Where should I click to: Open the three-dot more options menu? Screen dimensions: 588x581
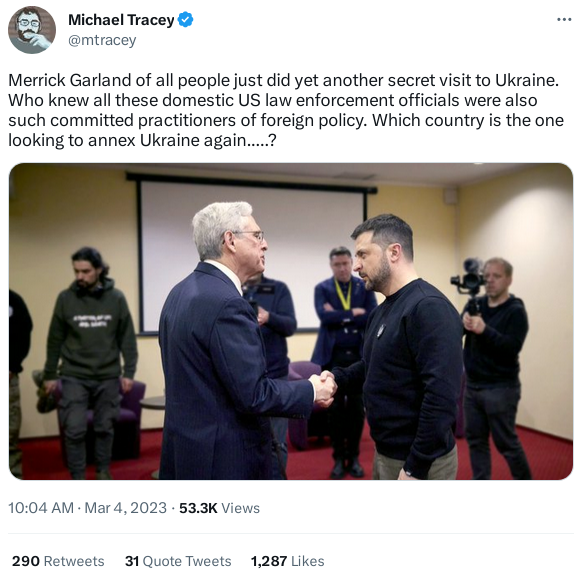[564, 20]
